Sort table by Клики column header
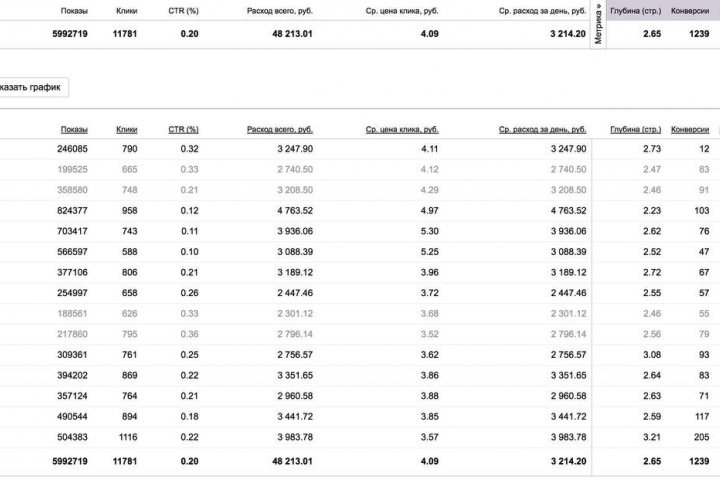This screenshot has width=720, height=480. (x=126, y=130)
